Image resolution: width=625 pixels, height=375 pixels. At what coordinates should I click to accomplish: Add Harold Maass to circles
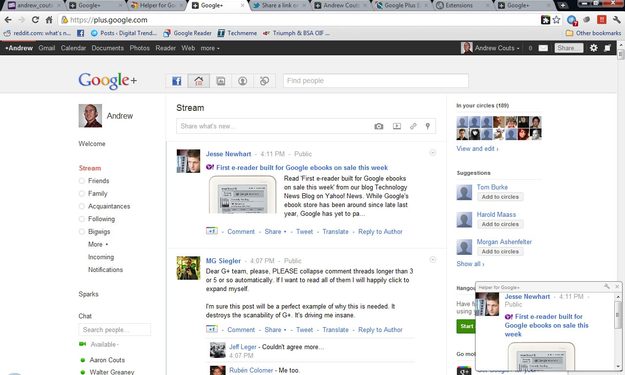pos(500,224)
